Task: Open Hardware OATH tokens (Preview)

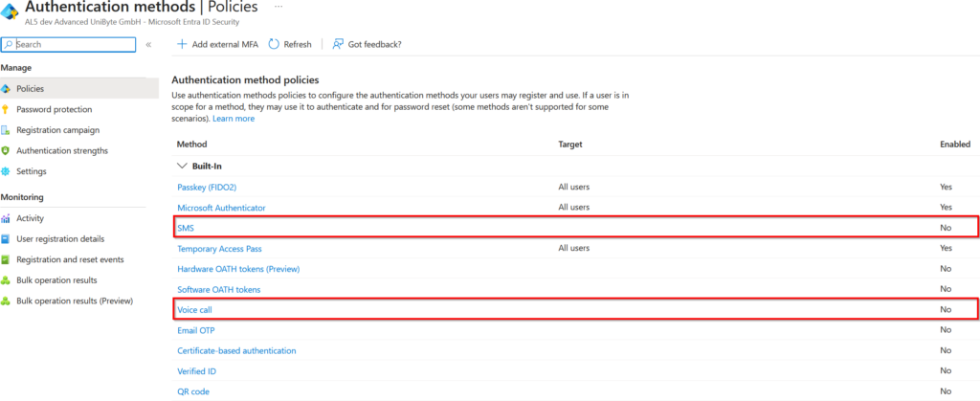Action: point(238,269)
